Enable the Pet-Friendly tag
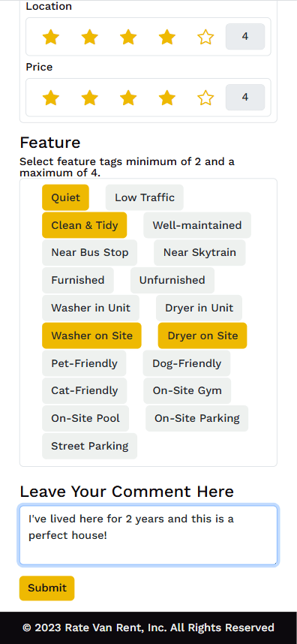This screenshot has height=644, width=297. pyautogui.click(x=84, y=363)
